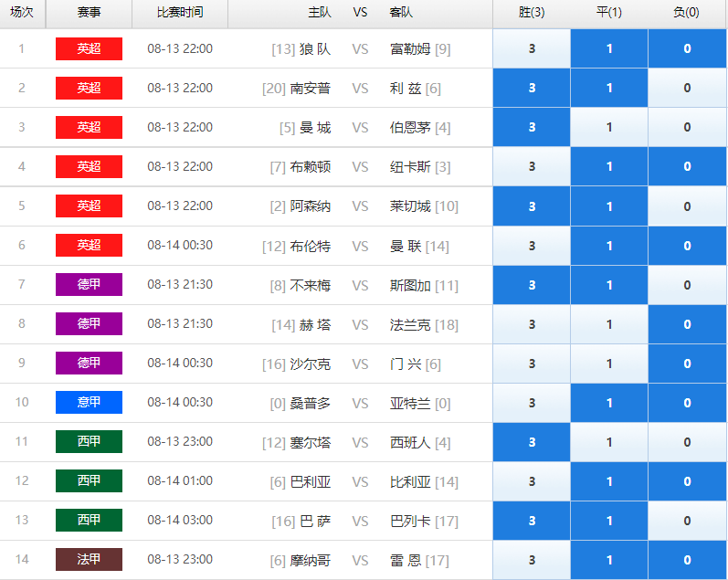Toggle win (3) for match 1 狼队 vs 富勒姆
Viewport: 728px width, 580px height.
(532, 48)
